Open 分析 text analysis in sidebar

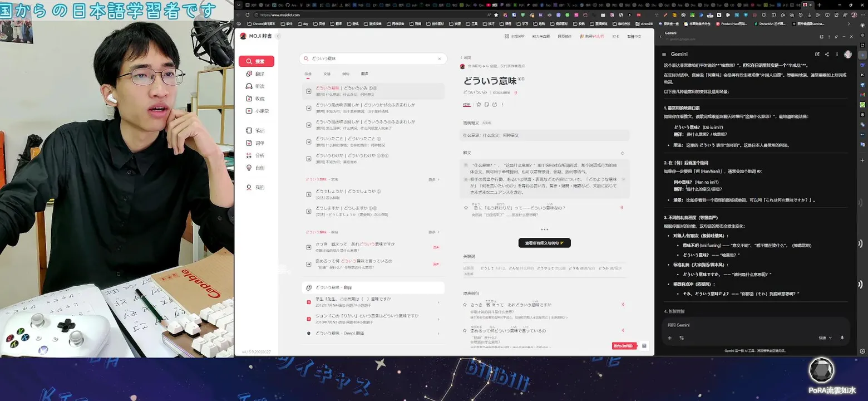pos(256,155)
